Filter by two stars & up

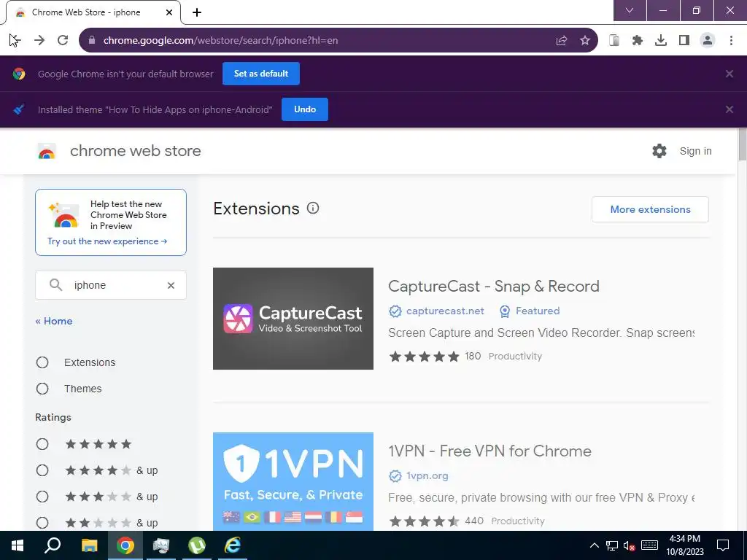[42, 523]
